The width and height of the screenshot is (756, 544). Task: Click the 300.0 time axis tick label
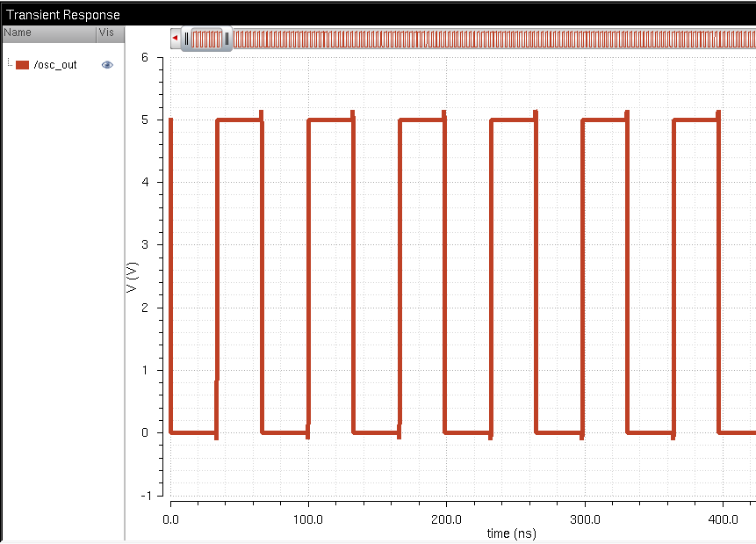click(x=585, y=519)
